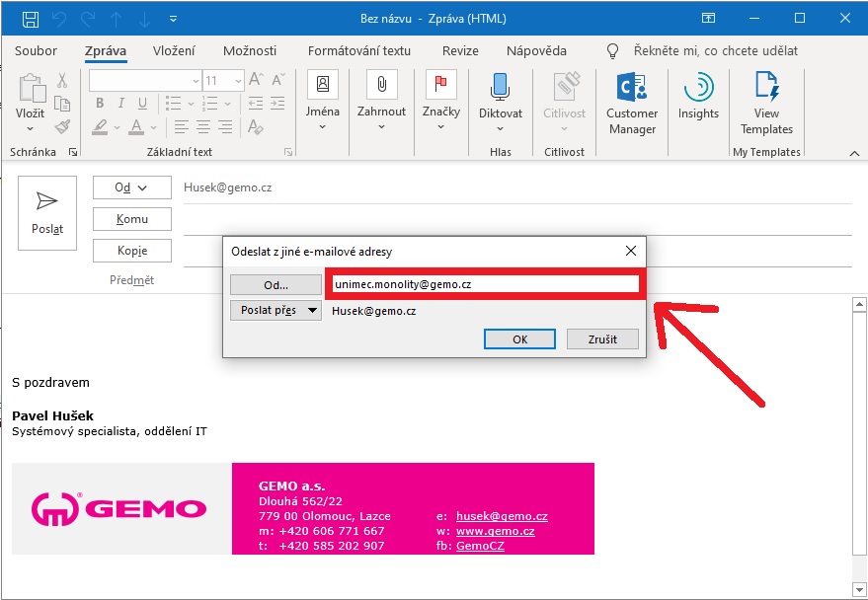Open Insights add-in

tap(698, 97)
